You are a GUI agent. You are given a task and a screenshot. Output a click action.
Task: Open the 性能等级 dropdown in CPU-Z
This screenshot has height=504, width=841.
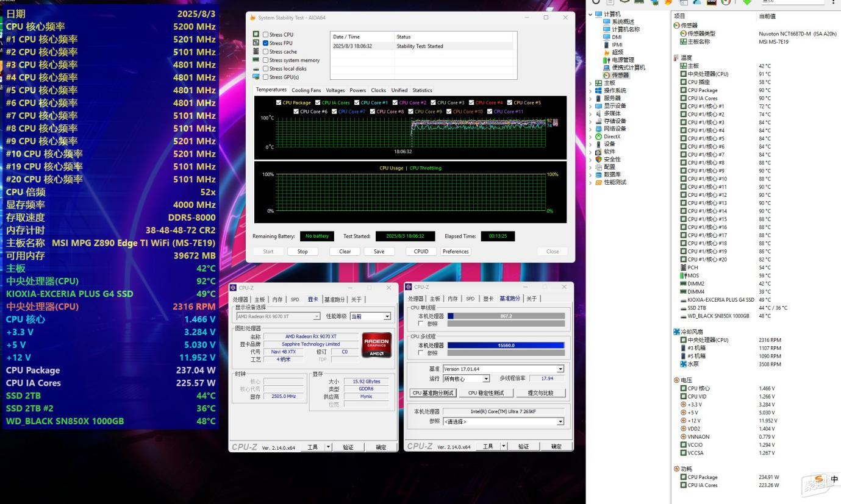point(387,316)
